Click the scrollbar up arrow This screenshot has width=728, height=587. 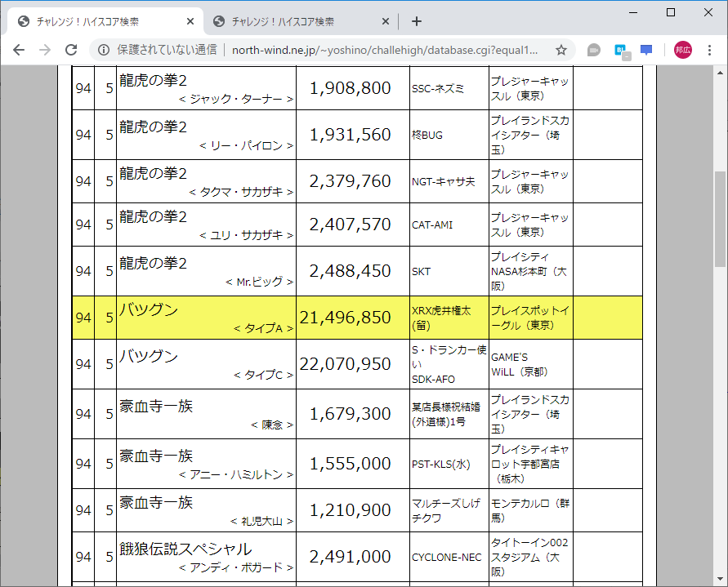point(720,73)
